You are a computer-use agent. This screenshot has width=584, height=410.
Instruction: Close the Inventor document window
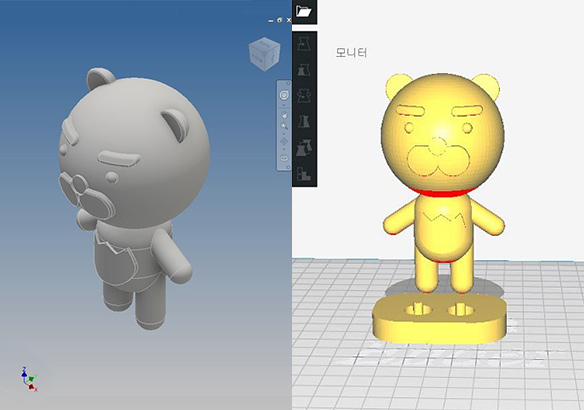point(289,20)
